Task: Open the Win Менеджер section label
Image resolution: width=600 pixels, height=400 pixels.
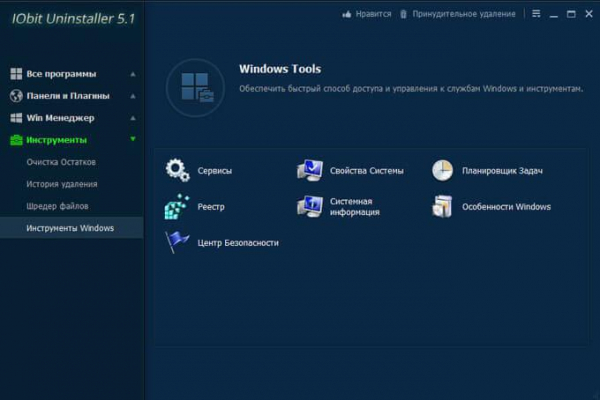Action: tap(60, 118)
